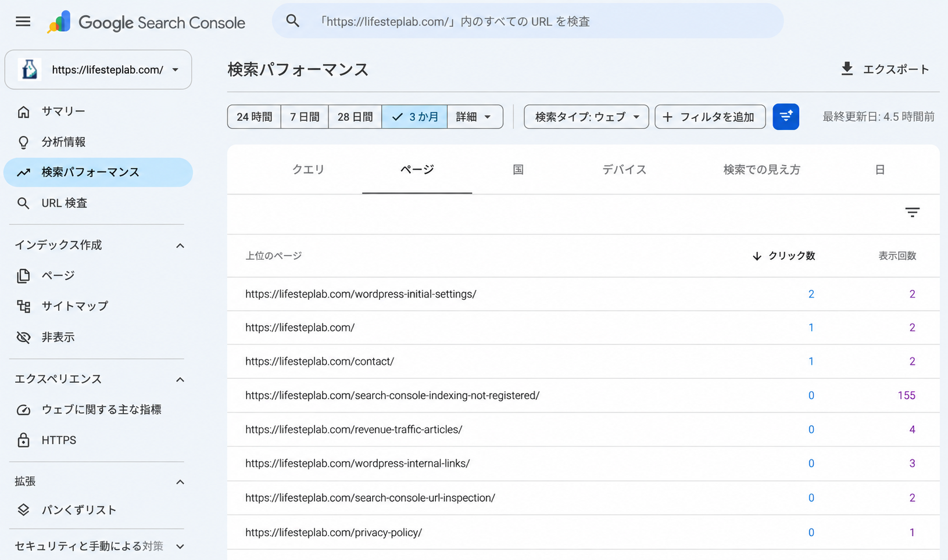Collapse the インデックス作成 section
This screenshot has height=560, width=948.
pos(180,246)
